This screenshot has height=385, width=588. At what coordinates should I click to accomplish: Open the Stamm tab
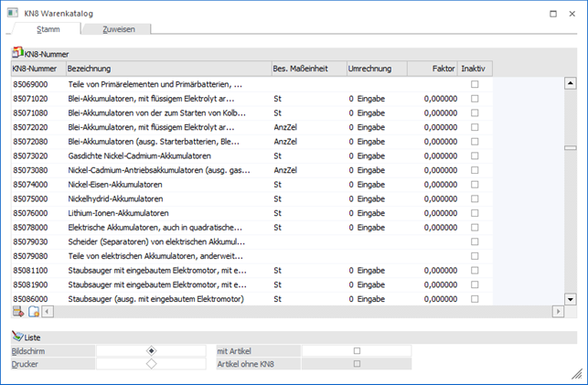48,29
